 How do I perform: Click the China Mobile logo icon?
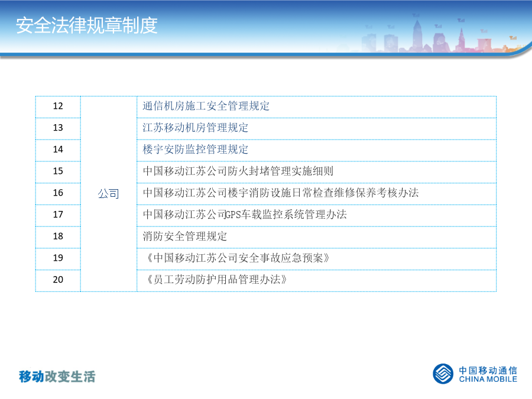[443, 374]
